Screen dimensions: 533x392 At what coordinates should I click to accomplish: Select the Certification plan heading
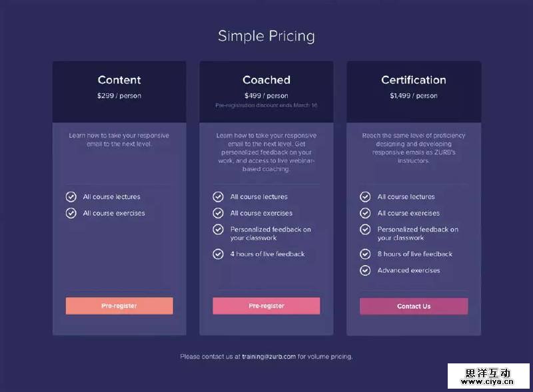point(414,80)
